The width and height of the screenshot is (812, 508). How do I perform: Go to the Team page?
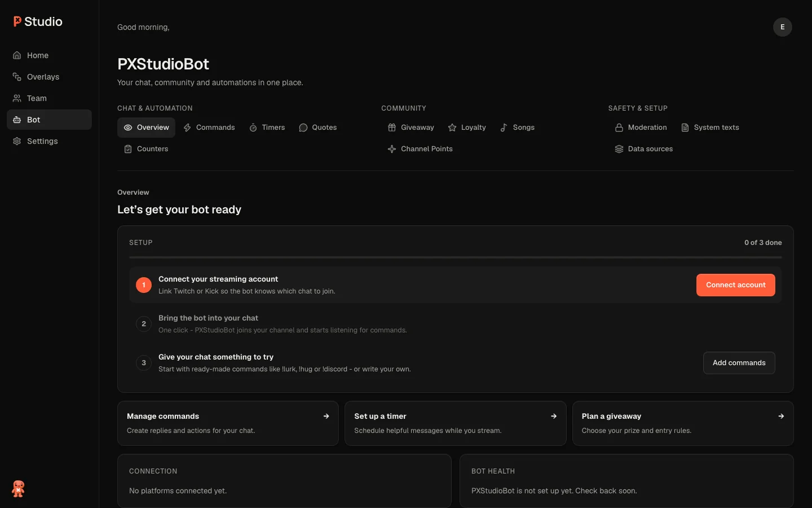(x=49, y=98)
